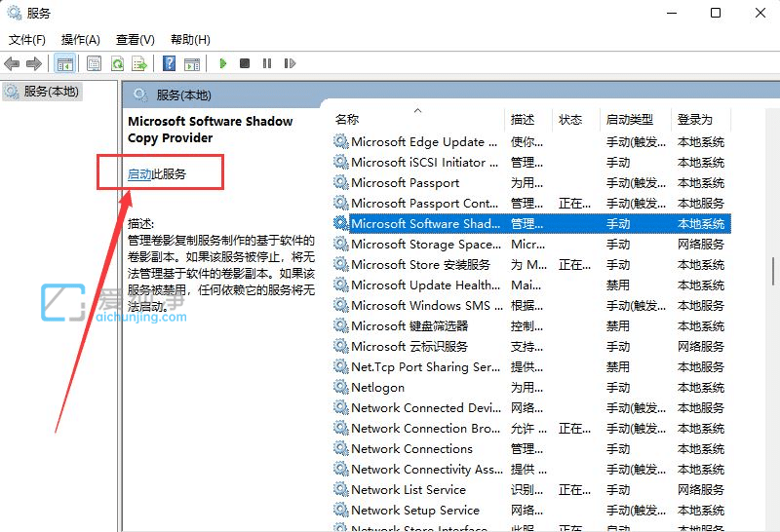780x532 pixels.
Task: Click the 服务(本地) header above details pane
Action: pyautogui.click(x=183, y=95)
